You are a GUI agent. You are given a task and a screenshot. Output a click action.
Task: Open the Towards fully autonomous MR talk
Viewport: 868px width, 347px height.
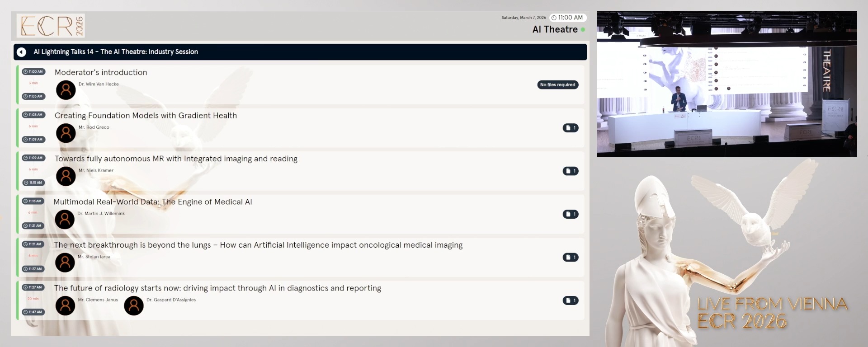[176, 159]
